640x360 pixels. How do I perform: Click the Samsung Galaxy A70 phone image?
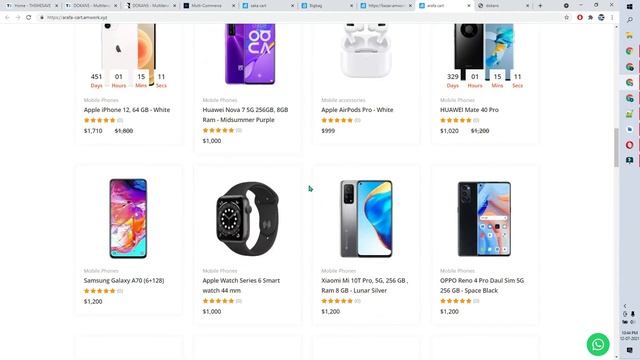[x=128, y=218]
